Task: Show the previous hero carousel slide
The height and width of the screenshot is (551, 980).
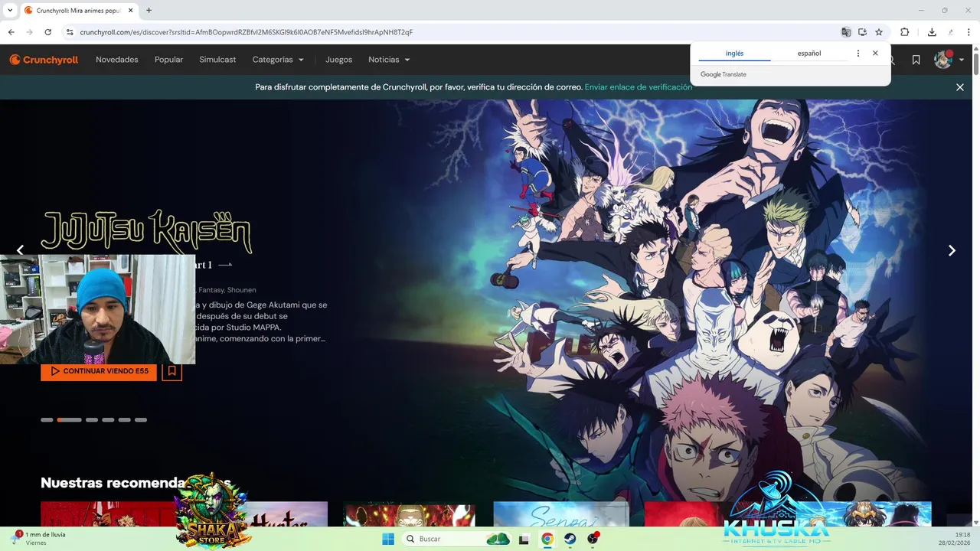Action: [20, 250]
